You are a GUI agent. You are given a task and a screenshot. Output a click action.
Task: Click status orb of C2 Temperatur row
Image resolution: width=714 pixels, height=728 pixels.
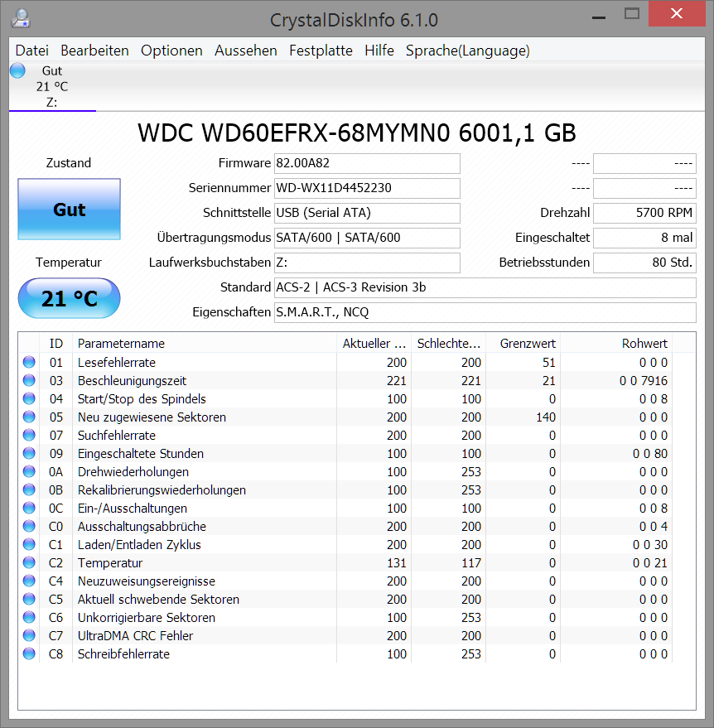(29, 562)
